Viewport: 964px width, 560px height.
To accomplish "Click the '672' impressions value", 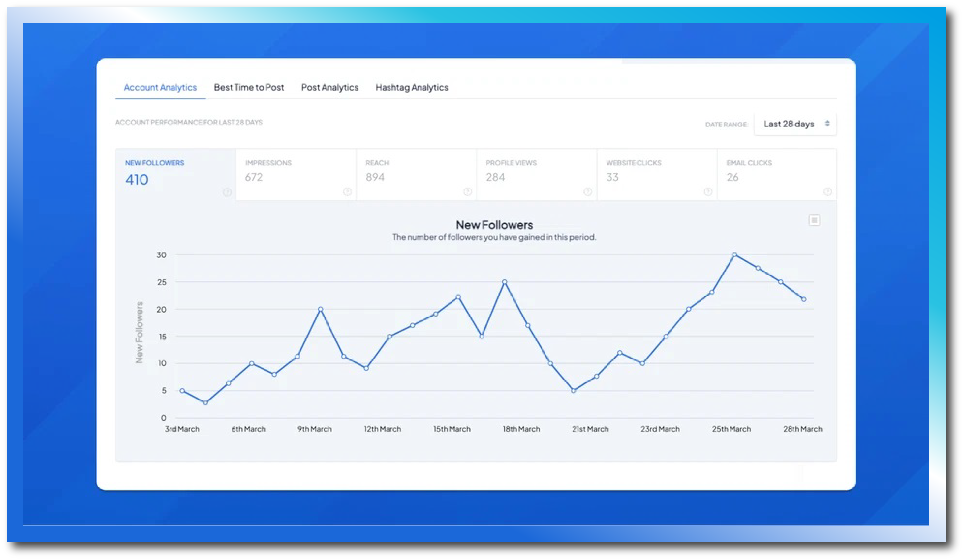I will (254, 177).
